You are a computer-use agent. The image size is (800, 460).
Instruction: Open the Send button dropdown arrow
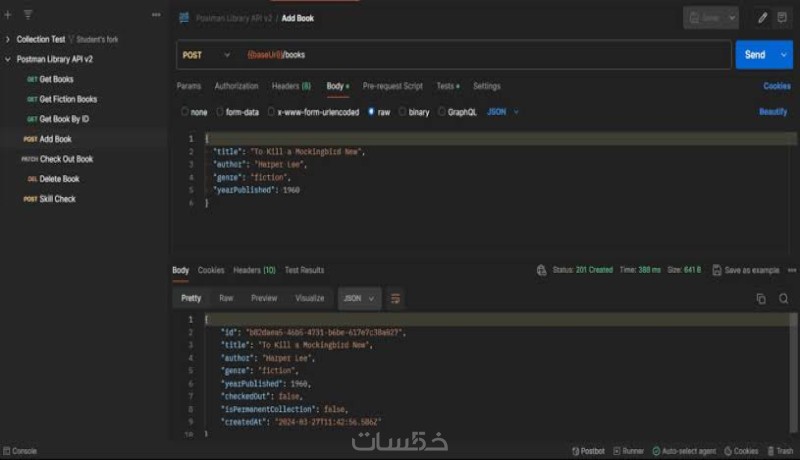(x=784, y=55)
